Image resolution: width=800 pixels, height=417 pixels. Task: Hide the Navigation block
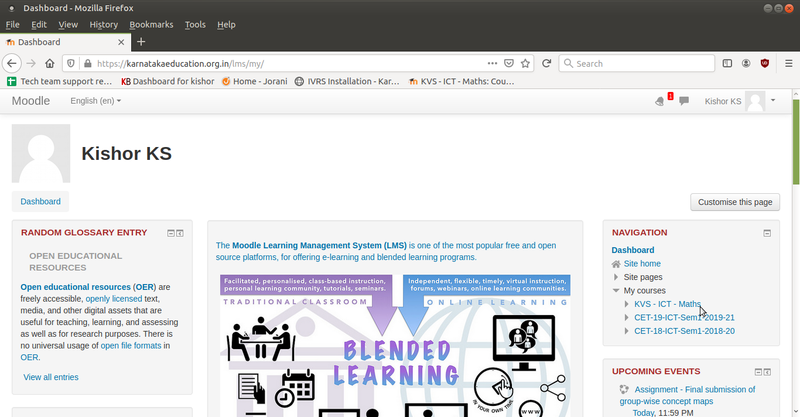pos(767,233)
